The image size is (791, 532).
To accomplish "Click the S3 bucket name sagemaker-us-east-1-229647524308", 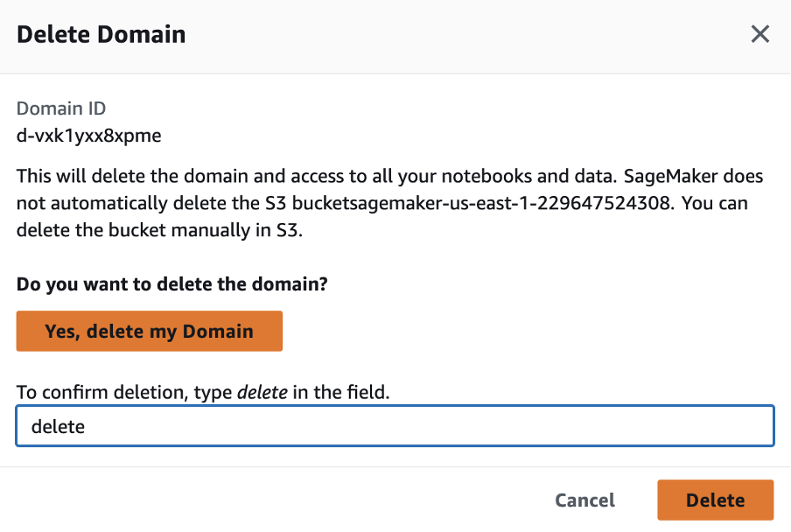I will click(481, 203).
